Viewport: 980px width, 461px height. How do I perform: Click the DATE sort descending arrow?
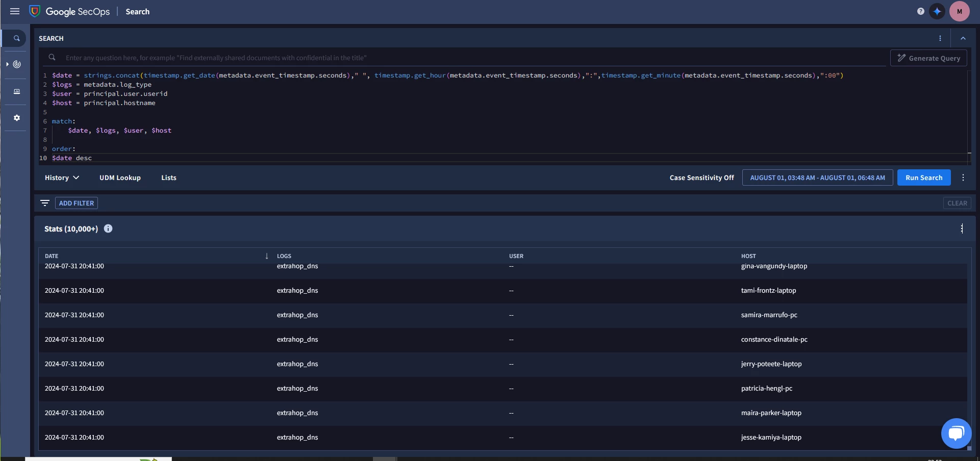point(267,256)
